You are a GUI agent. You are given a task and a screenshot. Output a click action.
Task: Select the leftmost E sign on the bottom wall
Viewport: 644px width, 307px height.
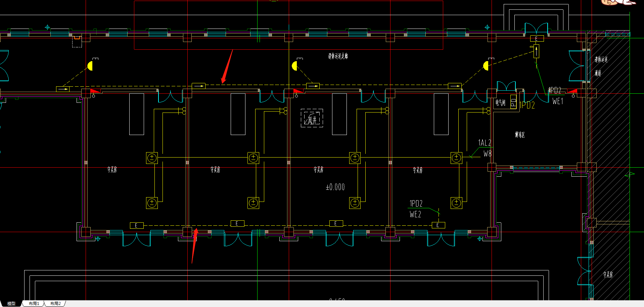(x=136, y=225)
